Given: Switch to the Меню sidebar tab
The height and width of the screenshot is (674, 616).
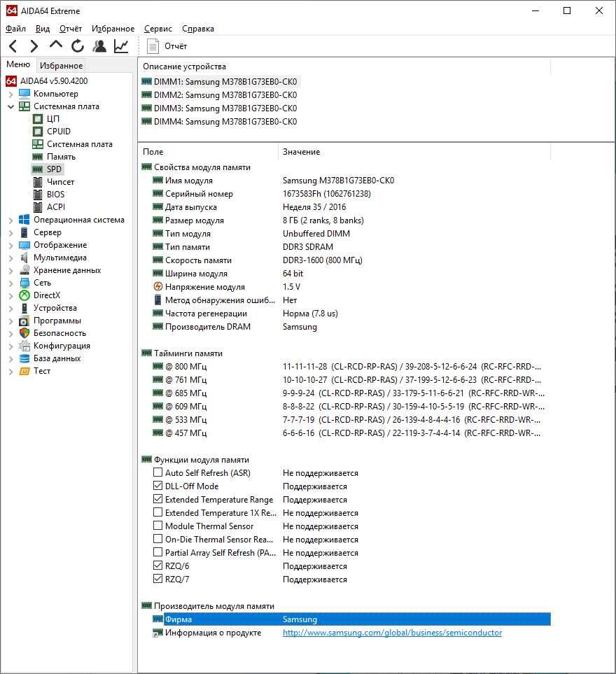Looking at the screenshot, I should tap(18, 64).
